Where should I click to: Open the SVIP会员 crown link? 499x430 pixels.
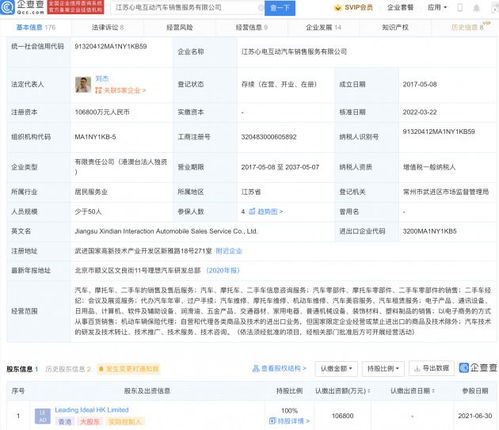tap(353, 7)
